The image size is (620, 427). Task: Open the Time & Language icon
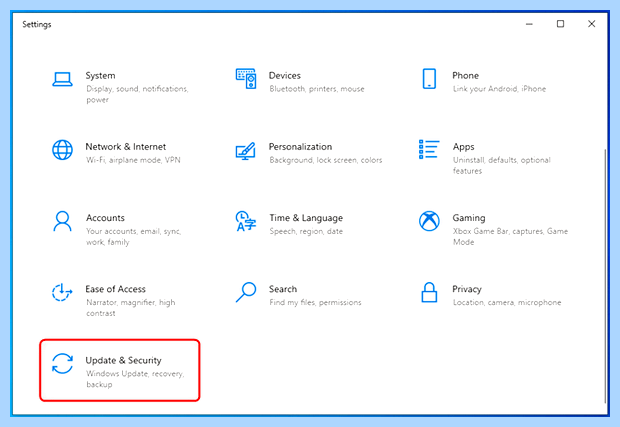coord(246,221)
